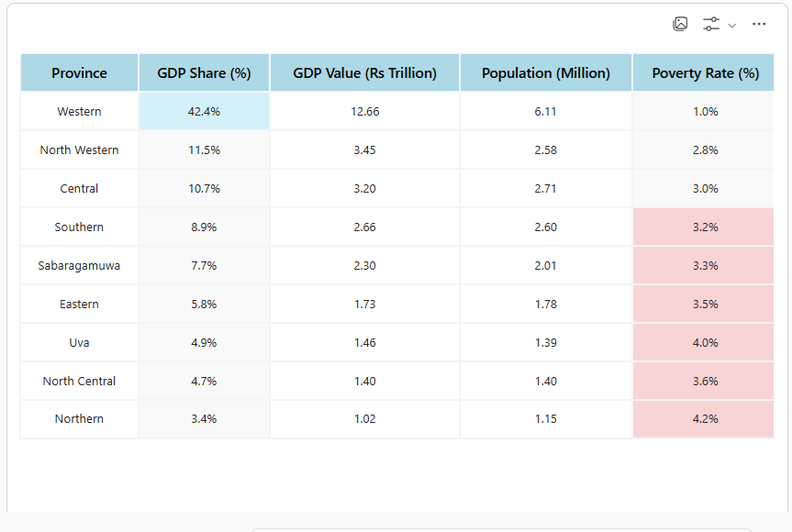
Task: Click the GDP Share (%) column header
Action: click(204, 73)
